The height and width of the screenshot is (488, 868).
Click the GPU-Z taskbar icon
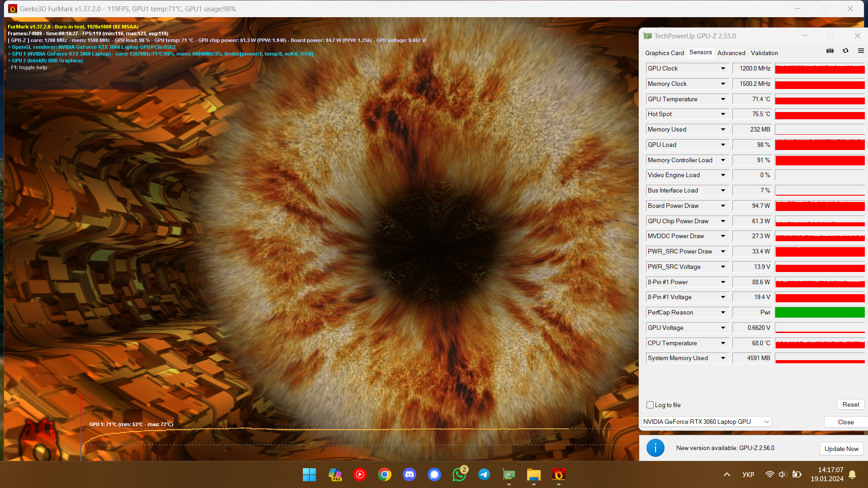[x=509, y=474]
